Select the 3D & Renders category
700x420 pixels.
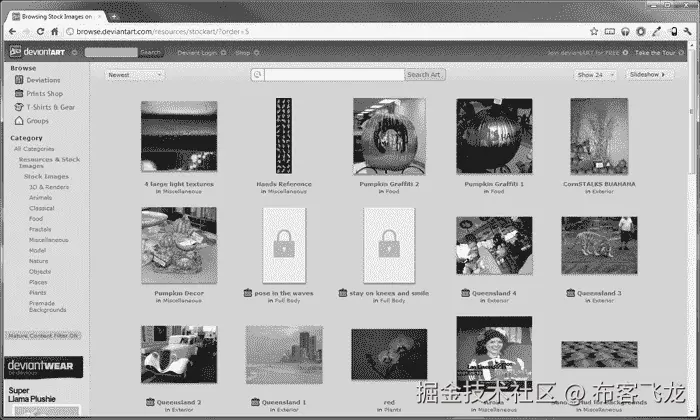(x=49, y=187)
